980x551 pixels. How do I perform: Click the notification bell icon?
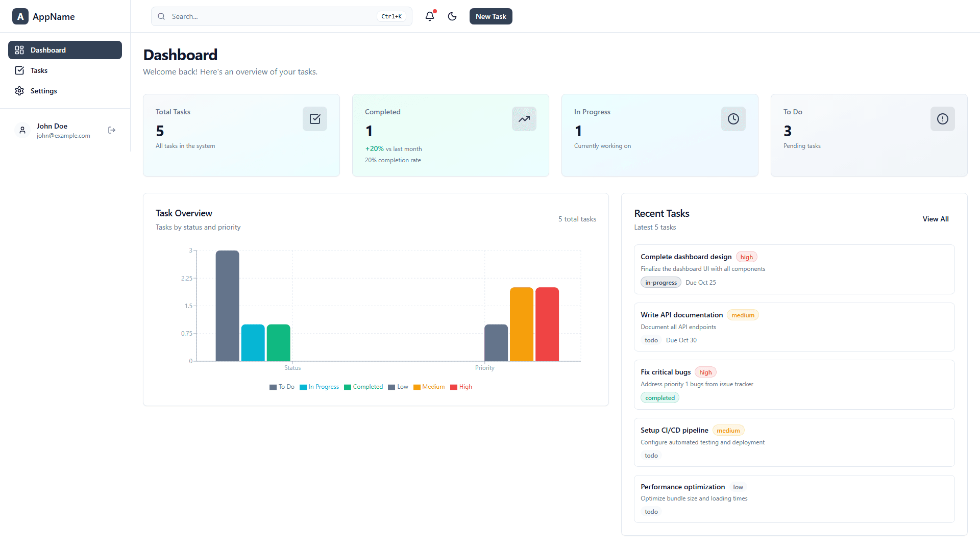point(430,16)
